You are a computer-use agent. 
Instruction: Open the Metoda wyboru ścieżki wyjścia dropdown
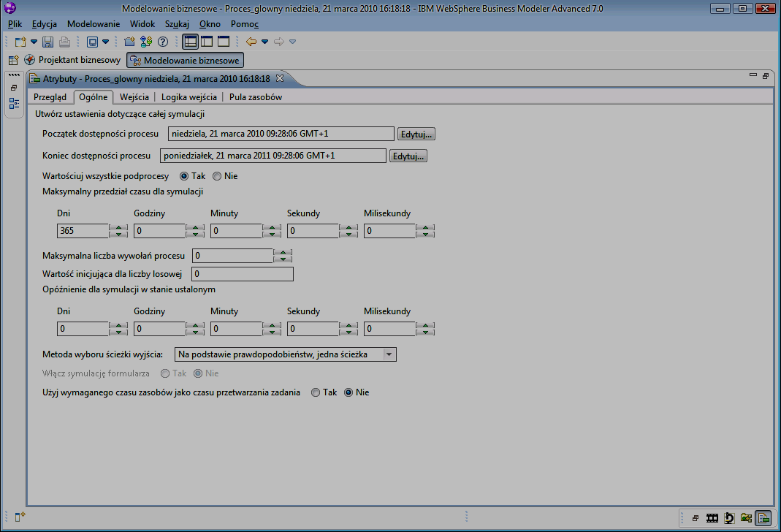pyautogui.click(x=389, y=354)
